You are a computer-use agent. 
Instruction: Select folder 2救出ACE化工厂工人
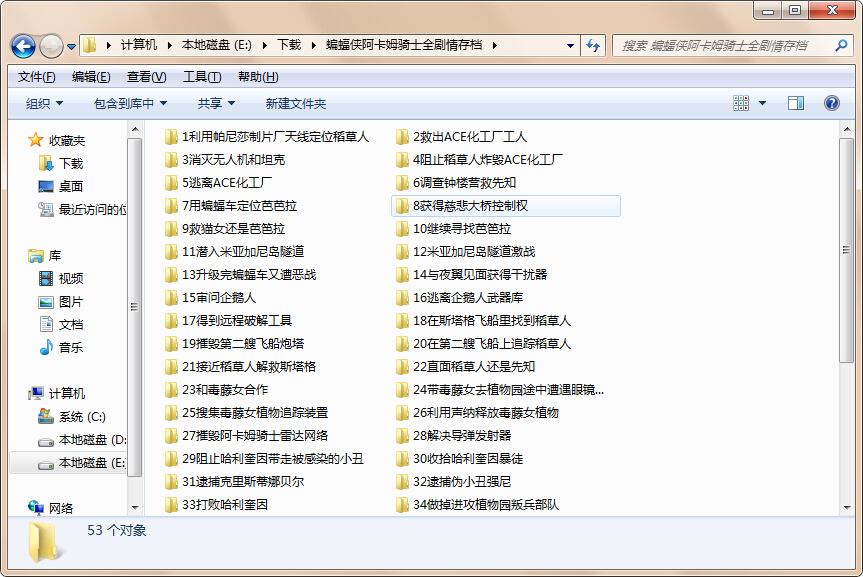click(x=461, y=137)
